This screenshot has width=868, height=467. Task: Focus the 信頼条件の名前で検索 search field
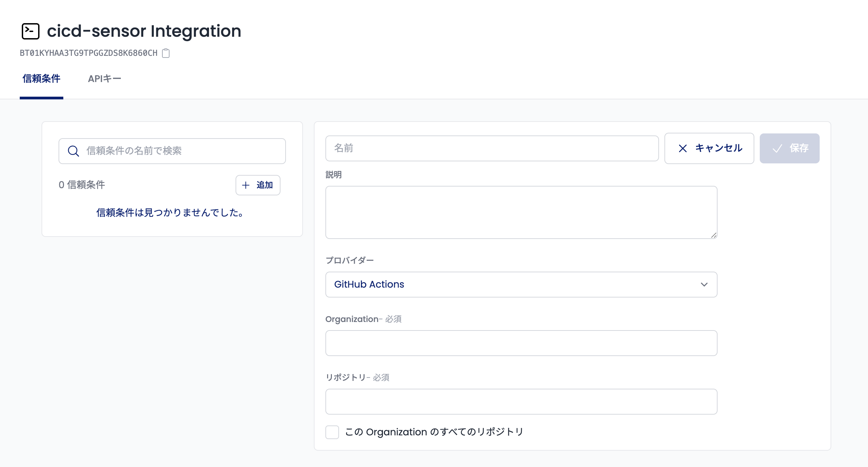point(172,151)
